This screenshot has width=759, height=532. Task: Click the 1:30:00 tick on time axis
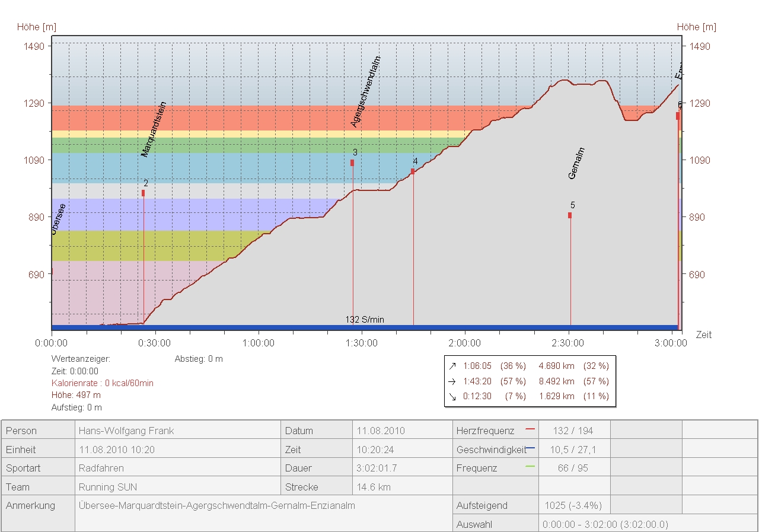coord(362,343)
